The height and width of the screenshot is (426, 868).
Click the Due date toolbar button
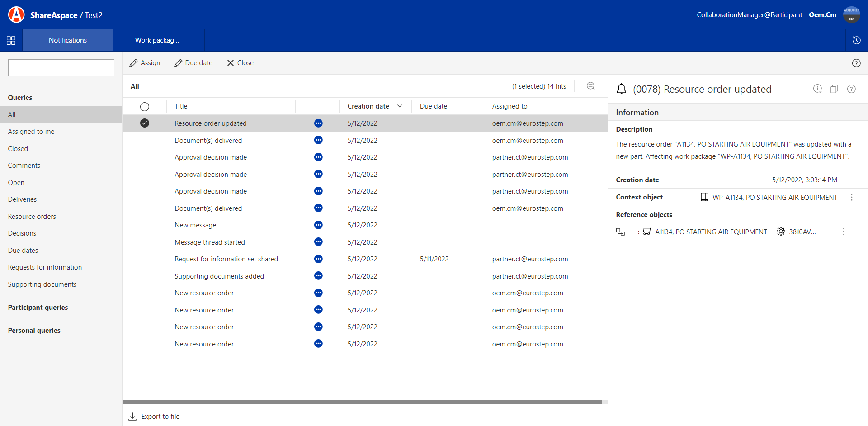(x=193, y=63)
